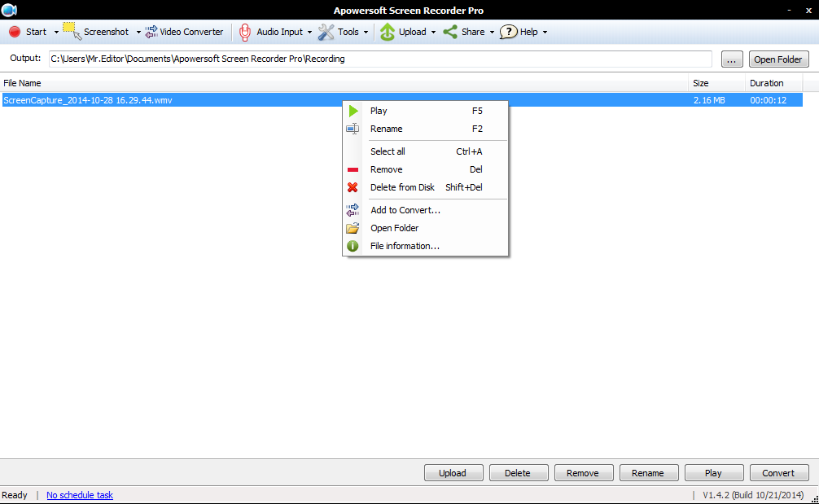Click the Video Converter arrows icon
This screenshot has width=819, height=504.
pyautogui.click(x=151, y=32)
